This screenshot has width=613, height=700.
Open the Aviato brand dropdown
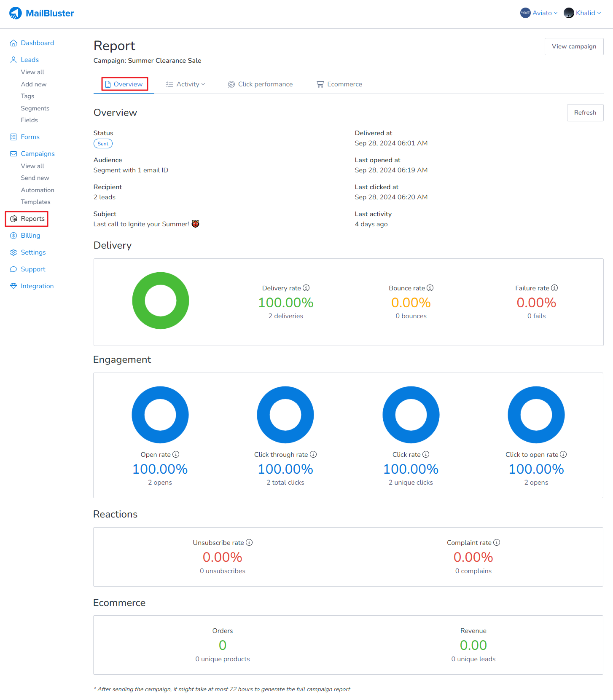coord(539,13)
